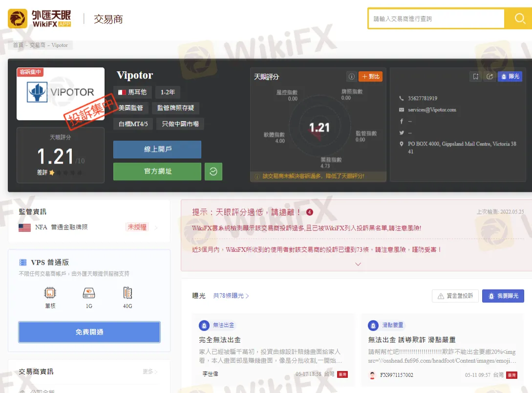Go to 交易商 in the breadcrumb
This screenshot has height=393, width=532.
click(x=37, y=45)
